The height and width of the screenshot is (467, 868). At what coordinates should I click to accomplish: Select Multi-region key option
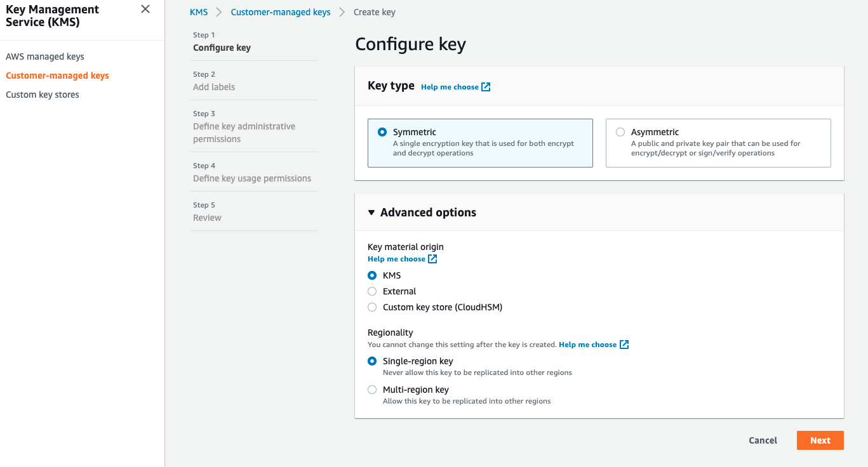pos(372,390)
